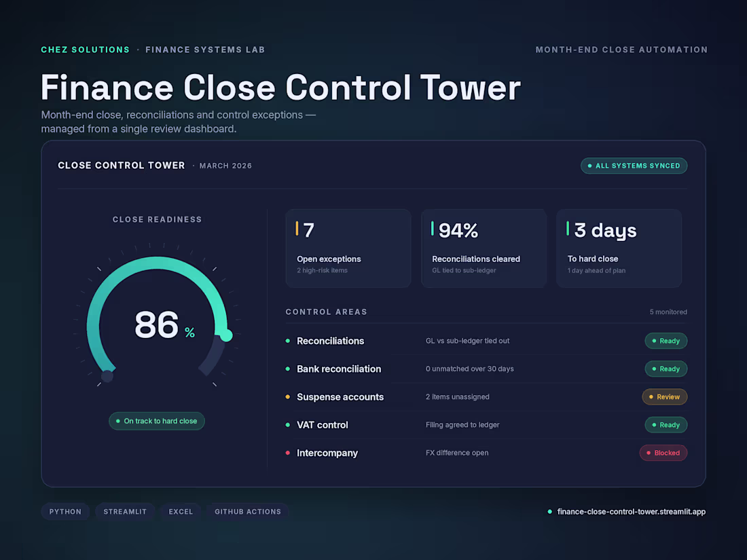
Task: Click the orange status dot beside Suspense accounts
Action: pyautogui.click(x=288, y=396)
